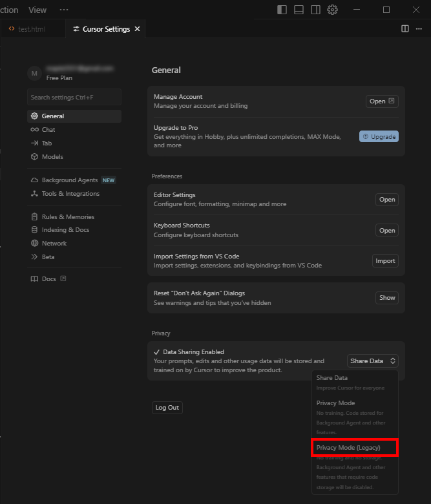Open Keyboard Shortcuts settings

tap(387, 231)
